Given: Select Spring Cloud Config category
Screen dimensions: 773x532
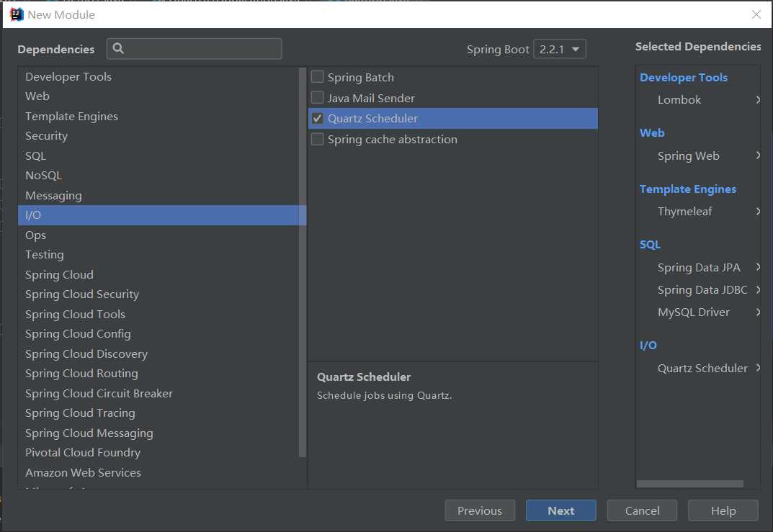Looking at the screenshot, I should tap(158, 333).
